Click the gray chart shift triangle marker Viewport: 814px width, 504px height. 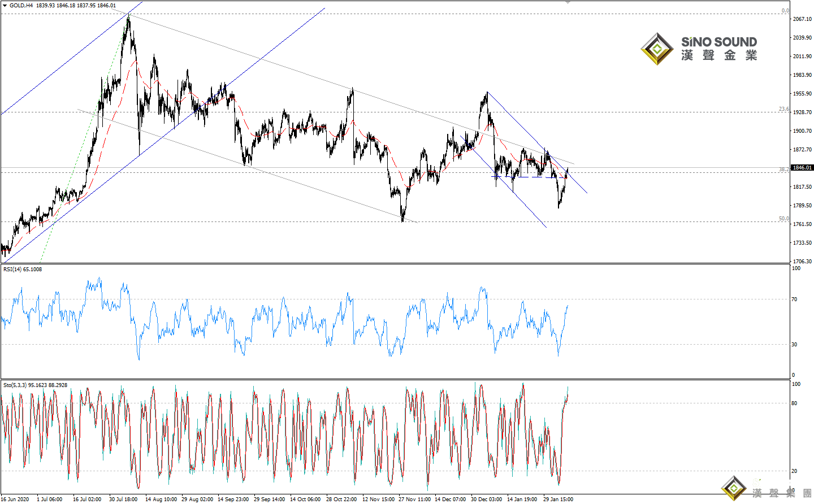click(x=568, y=2)
